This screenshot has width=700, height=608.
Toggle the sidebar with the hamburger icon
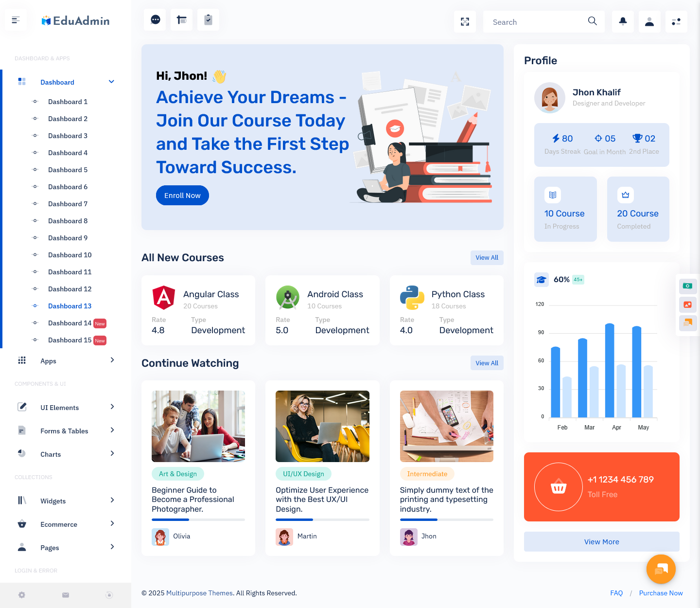point(16,20)
